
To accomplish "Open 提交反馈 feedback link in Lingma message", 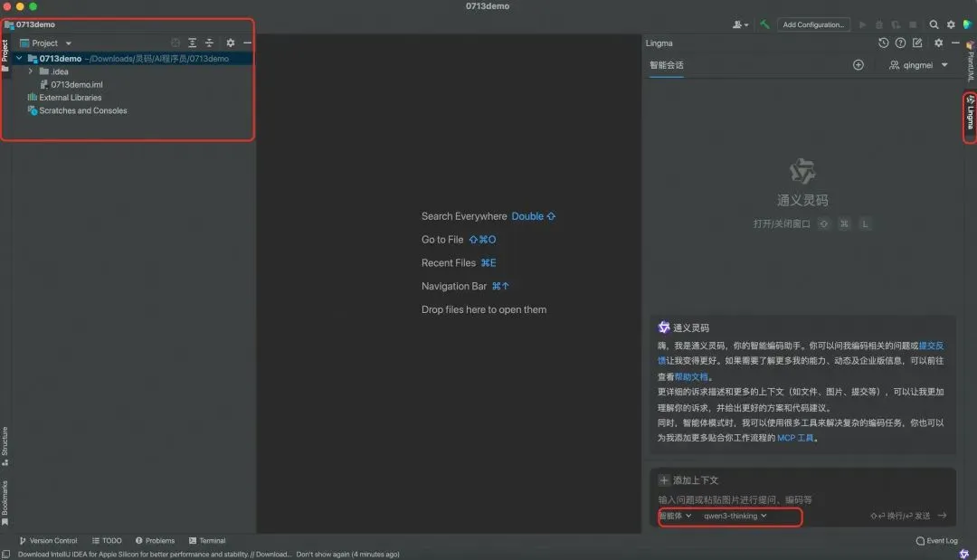I will click(931, 346).
